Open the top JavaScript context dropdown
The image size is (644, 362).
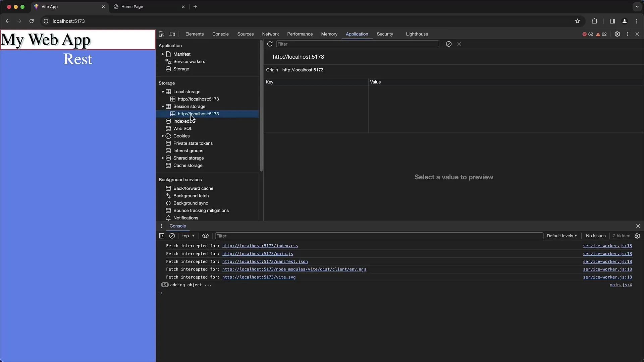click(x=188, y=236)
